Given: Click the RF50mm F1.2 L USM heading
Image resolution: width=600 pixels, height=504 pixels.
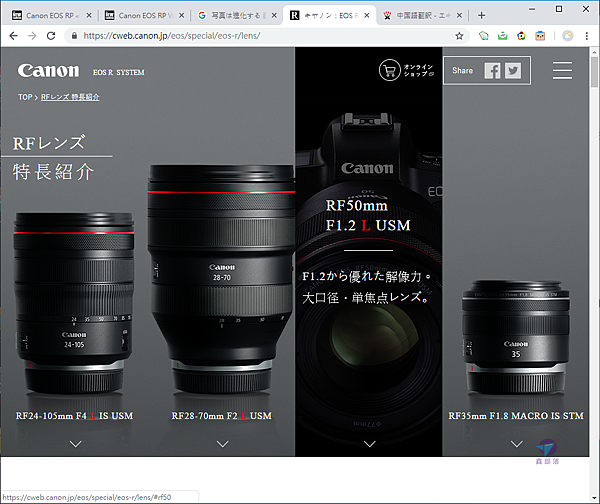Looking at the screenshot, I should [x=368, y=215].
